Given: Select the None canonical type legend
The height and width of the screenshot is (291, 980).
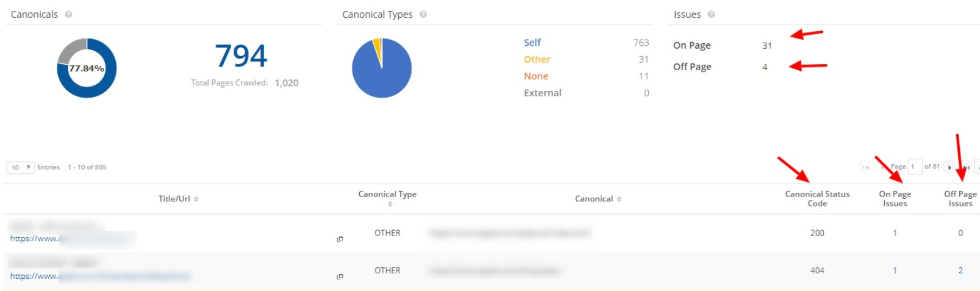Looking at the screenshot, I should pyautogui.click(x=535, y=76).
